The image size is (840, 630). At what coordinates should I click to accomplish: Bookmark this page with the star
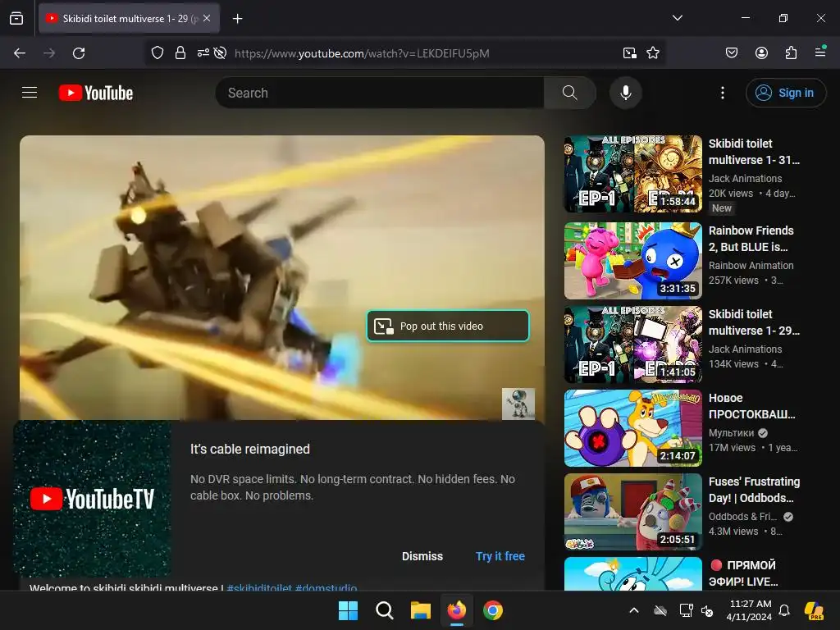pos(652,52)
